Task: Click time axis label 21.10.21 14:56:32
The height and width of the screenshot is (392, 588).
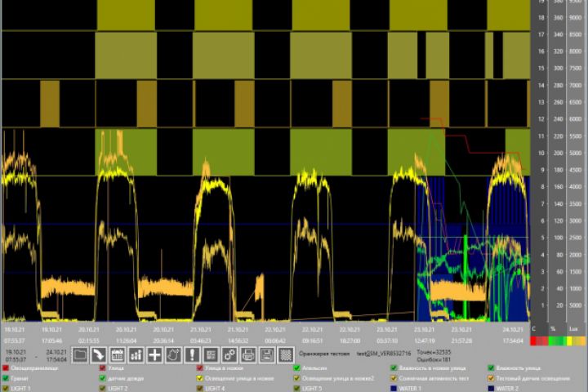Action: click(x=238, y=335)
